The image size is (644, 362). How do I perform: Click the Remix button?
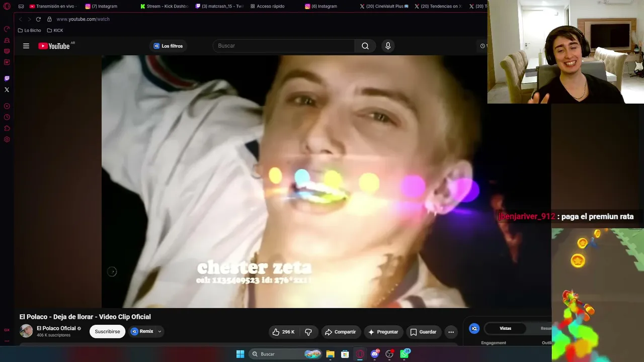tap(142, 331)
